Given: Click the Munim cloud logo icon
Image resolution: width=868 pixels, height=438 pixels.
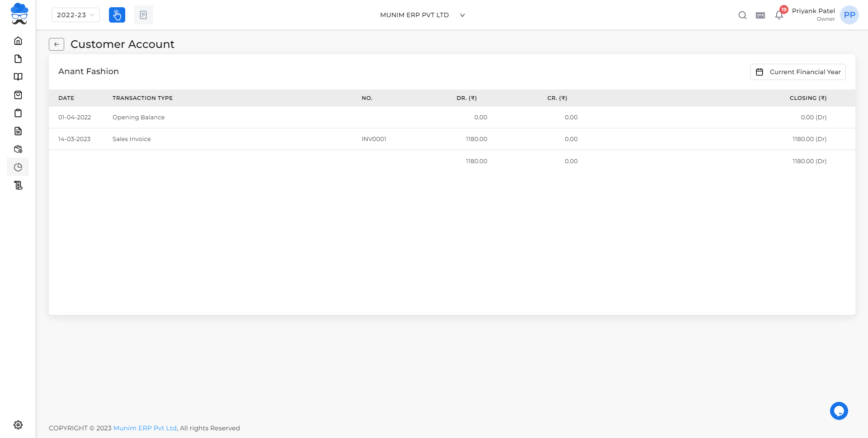Looking at the screenshot, I should pyautogui.click(x=19, y=14).
